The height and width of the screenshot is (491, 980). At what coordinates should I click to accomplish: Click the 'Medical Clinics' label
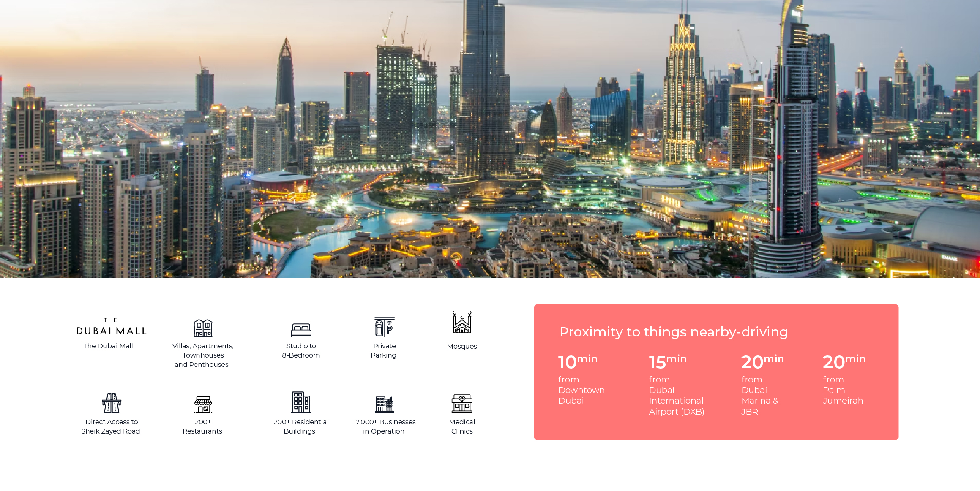click(462, 427)
